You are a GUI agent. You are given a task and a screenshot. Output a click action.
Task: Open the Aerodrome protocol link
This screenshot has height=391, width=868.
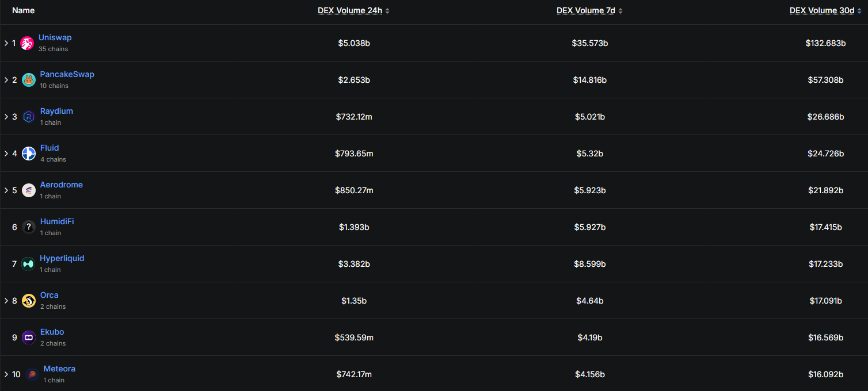pos(62,185)
